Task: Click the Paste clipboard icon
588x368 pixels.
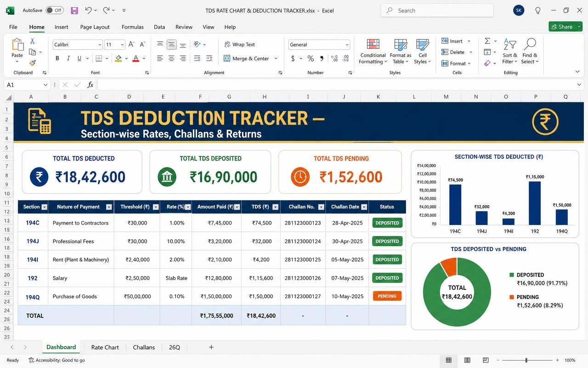Action: pos(17,45)
